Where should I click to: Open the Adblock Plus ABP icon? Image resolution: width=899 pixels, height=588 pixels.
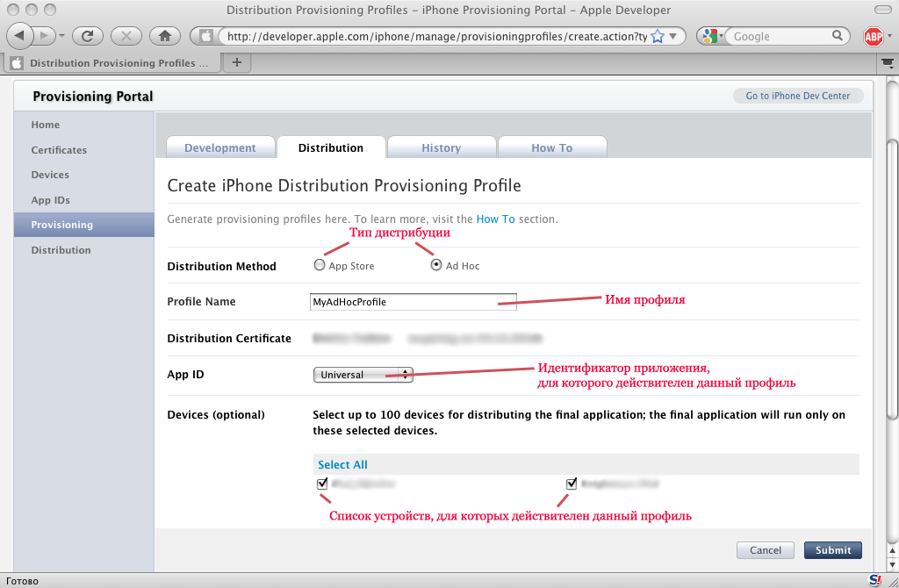pyautogui.click(x=874, y=37)
